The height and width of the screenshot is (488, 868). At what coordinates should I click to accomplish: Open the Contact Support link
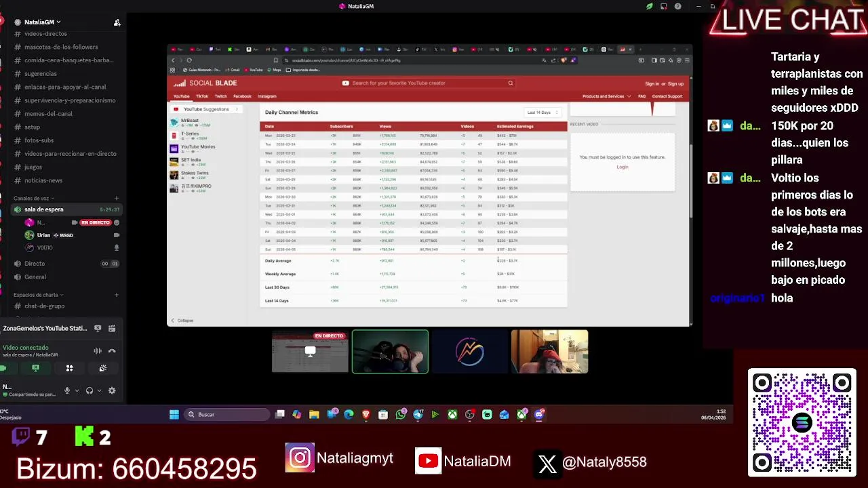[x=667, y=96]
